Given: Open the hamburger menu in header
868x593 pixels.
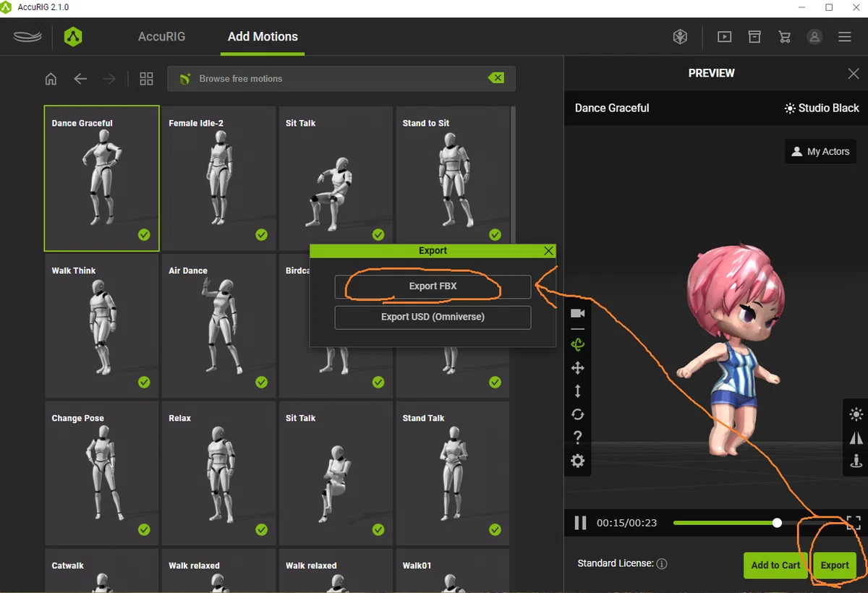Looking at the screenshot, I should (x=845, y=37).
